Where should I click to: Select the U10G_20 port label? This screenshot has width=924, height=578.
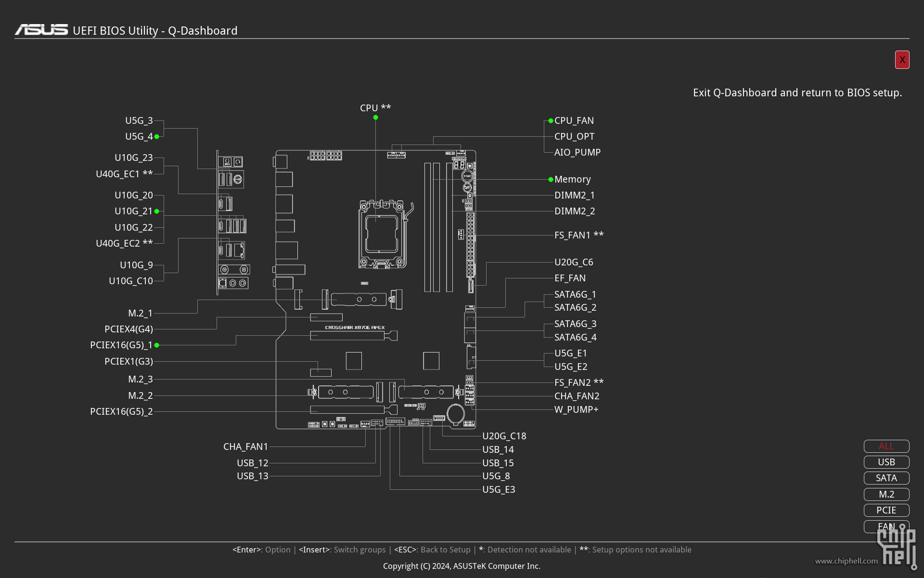(133, 195)
